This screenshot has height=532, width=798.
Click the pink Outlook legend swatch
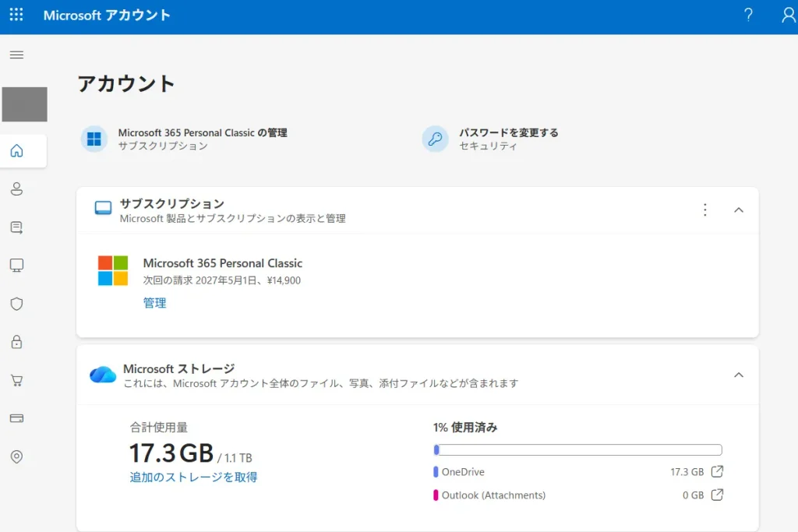click(x=436, y=495)
